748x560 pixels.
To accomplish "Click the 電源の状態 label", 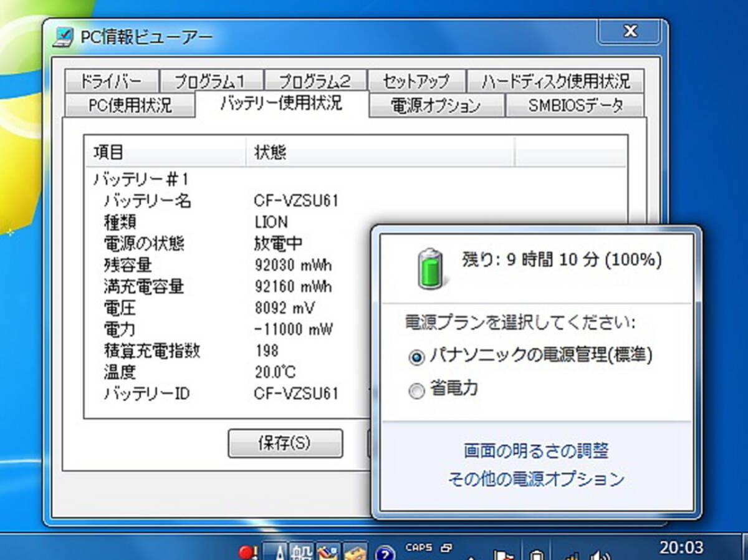I will (x=144, y=243).
